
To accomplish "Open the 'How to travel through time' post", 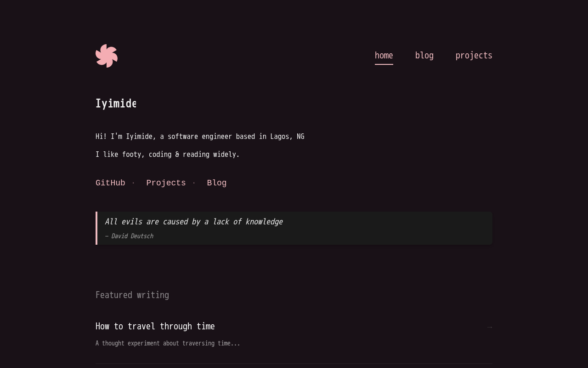I will point(155,327).
